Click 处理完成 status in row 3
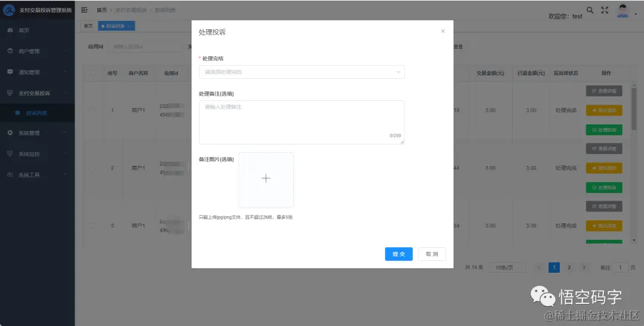The width and height of the screenshot is (644, 326). [566, 226]
